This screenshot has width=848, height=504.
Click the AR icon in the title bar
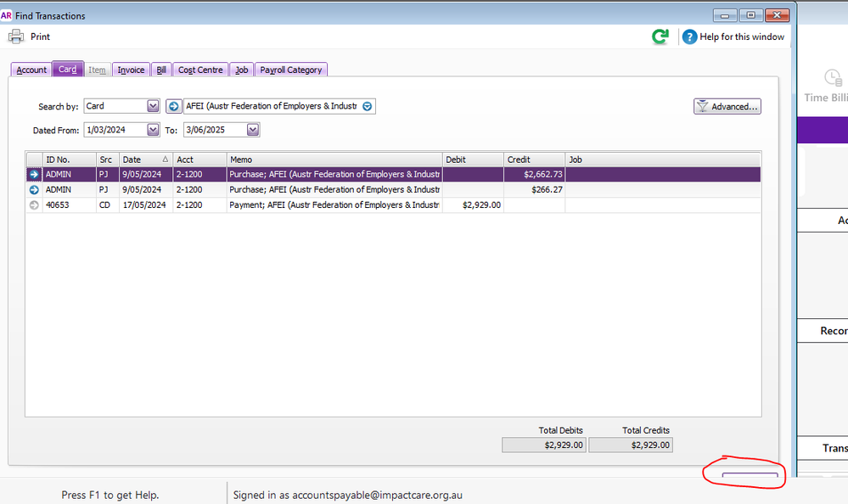7,15
